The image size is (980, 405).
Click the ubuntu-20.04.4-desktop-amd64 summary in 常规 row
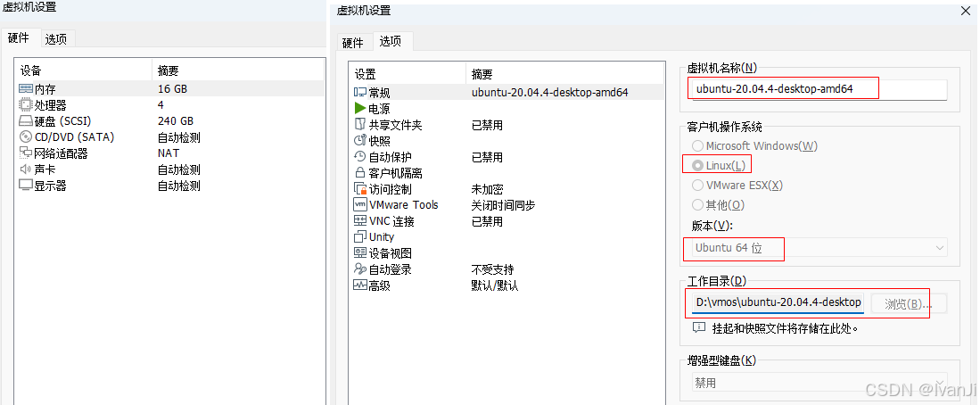[550, 93]
